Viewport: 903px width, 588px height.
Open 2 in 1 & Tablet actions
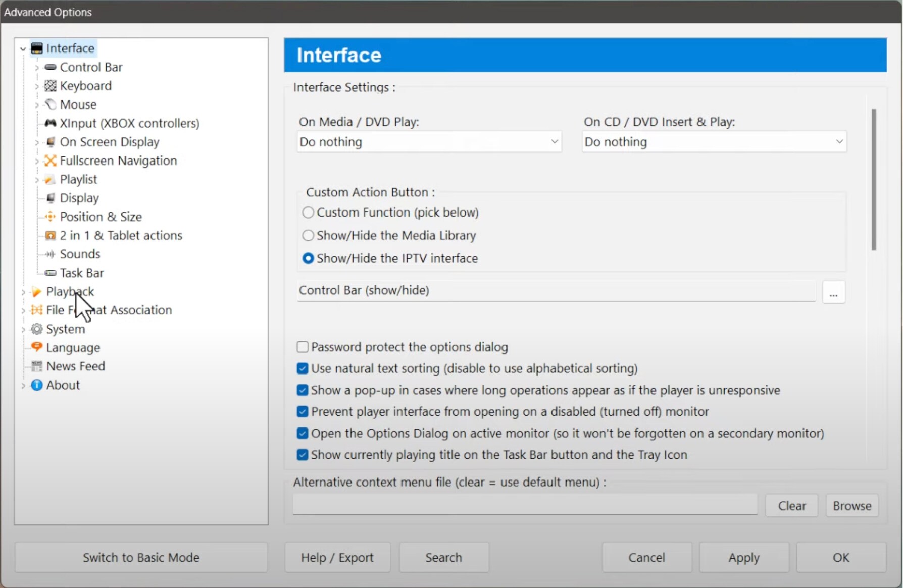click(121, 235)
